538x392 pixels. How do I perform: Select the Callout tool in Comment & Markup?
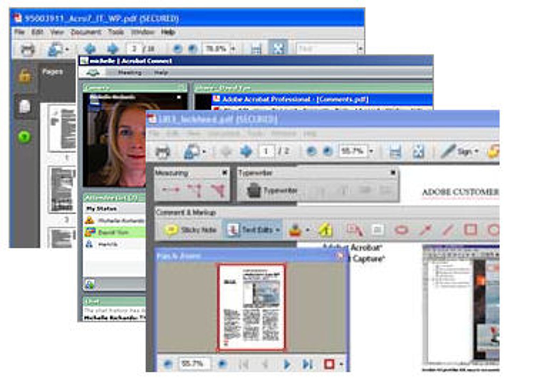[x=355, y=230]
